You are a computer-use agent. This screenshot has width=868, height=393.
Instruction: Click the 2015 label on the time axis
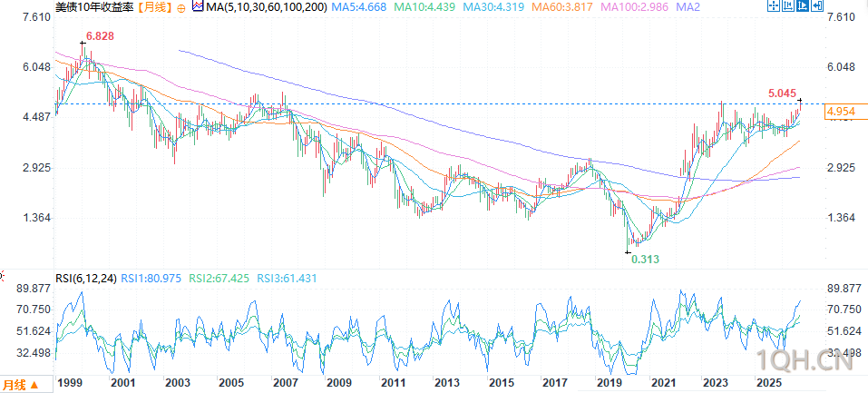click(500, 383)
